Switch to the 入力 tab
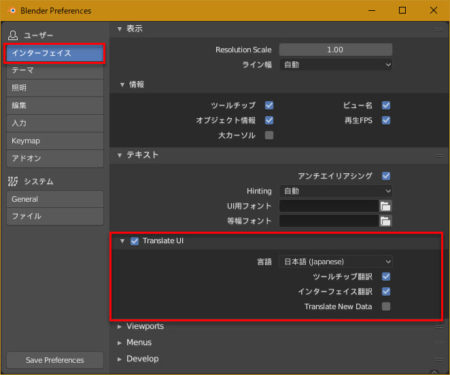Image resolution: width=450 pixels, height=375 pixels. point(55,123)
